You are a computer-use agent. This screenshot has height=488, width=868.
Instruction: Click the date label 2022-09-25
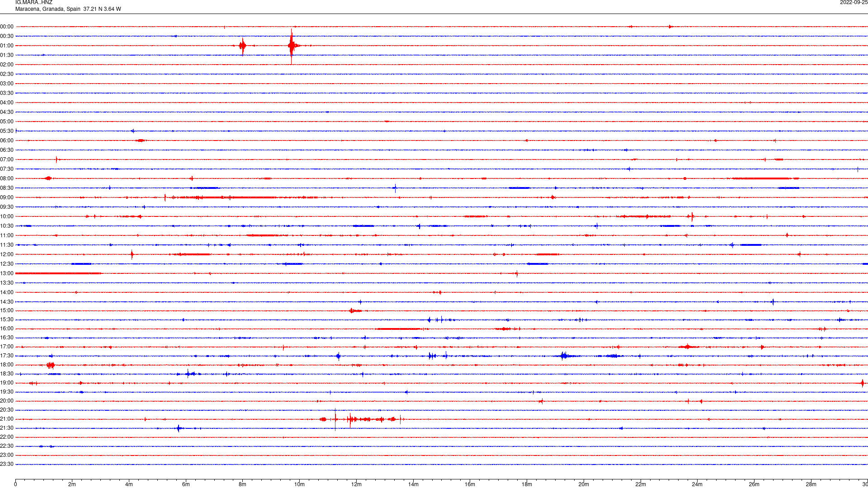pos(854,3)
